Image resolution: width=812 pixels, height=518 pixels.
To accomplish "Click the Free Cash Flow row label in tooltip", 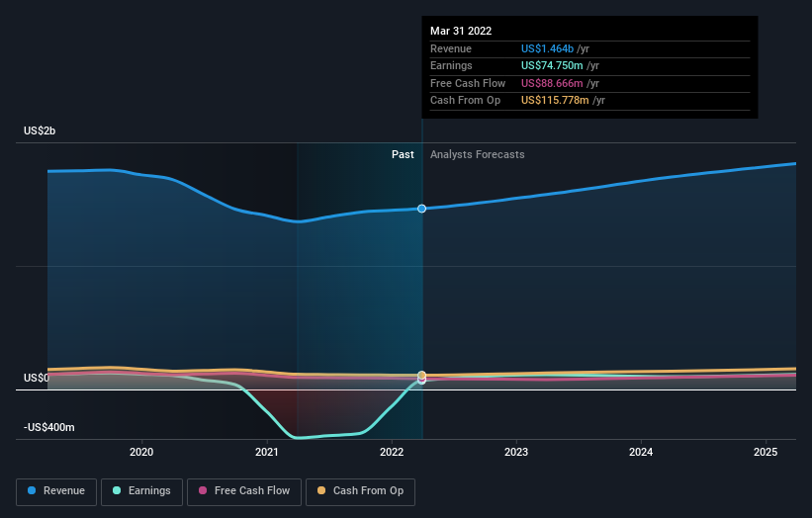I will (468, 83).
